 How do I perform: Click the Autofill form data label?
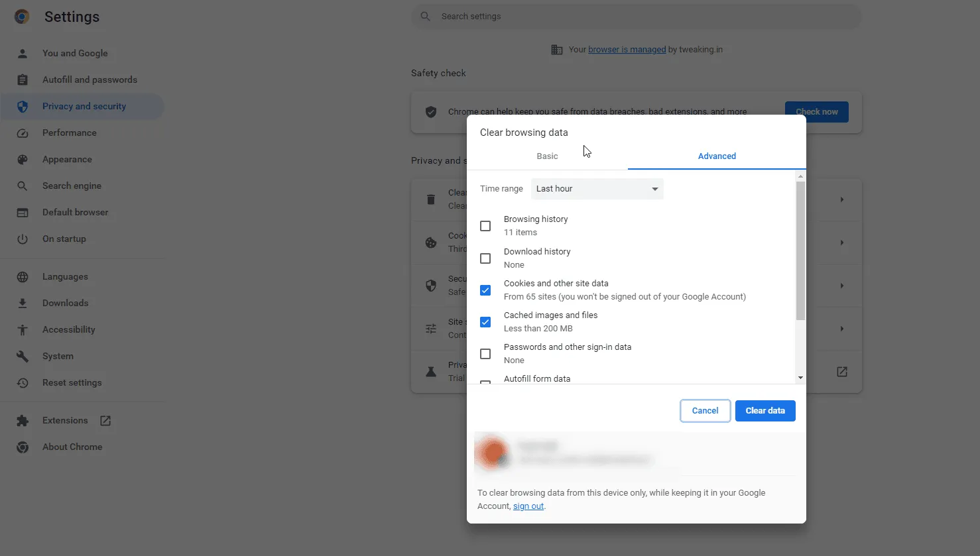click(537, 379)
